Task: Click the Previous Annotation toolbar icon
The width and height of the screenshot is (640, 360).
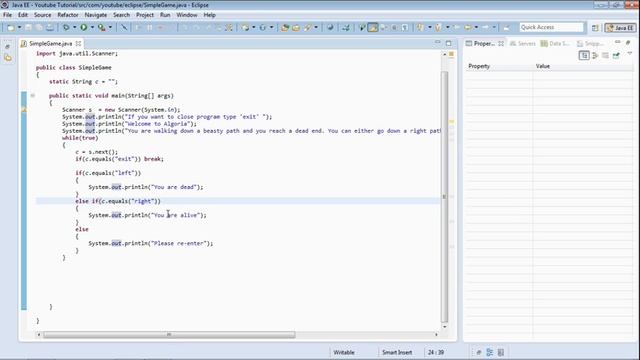Action: [438, 27]
